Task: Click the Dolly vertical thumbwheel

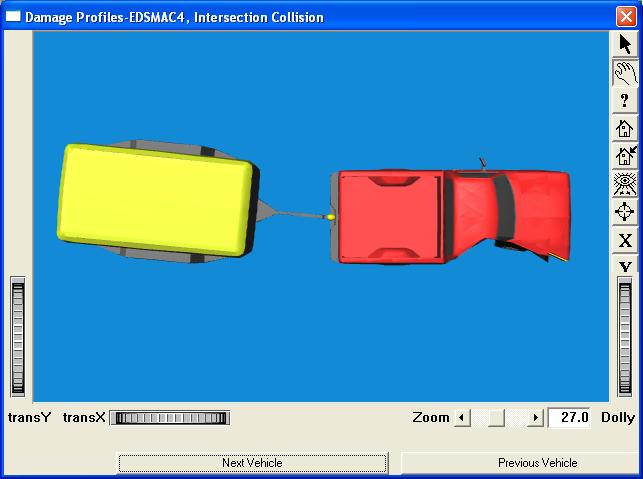Action: tap(625, 338)
